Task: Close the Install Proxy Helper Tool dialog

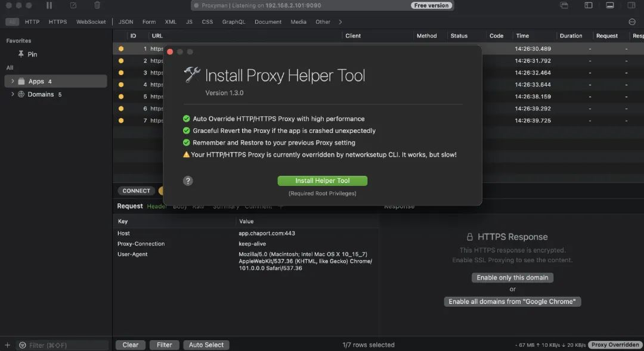Action: point(170,52)
